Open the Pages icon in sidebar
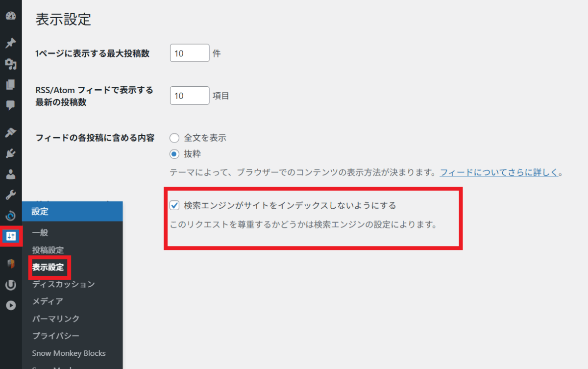 [11, 85]
